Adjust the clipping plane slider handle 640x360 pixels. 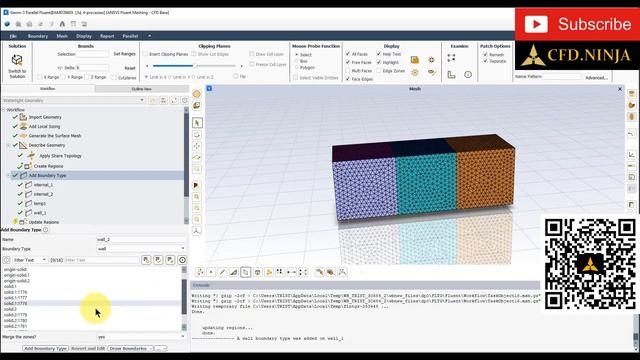pyautogui.click(x=195, y=66)
